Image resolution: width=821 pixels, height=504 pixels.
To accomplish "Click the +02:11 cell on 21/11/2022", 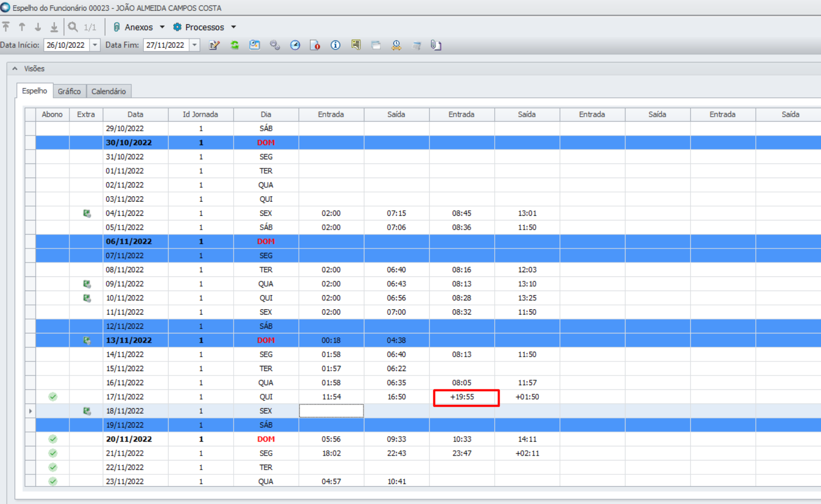I will pos(527,453).
